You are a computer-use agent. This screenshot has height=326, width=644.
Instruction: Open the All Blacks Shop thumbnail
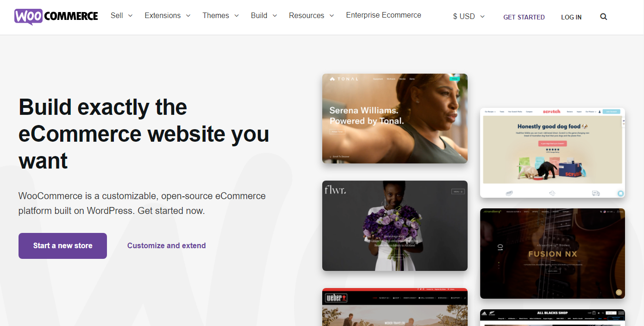coord(552,318)
